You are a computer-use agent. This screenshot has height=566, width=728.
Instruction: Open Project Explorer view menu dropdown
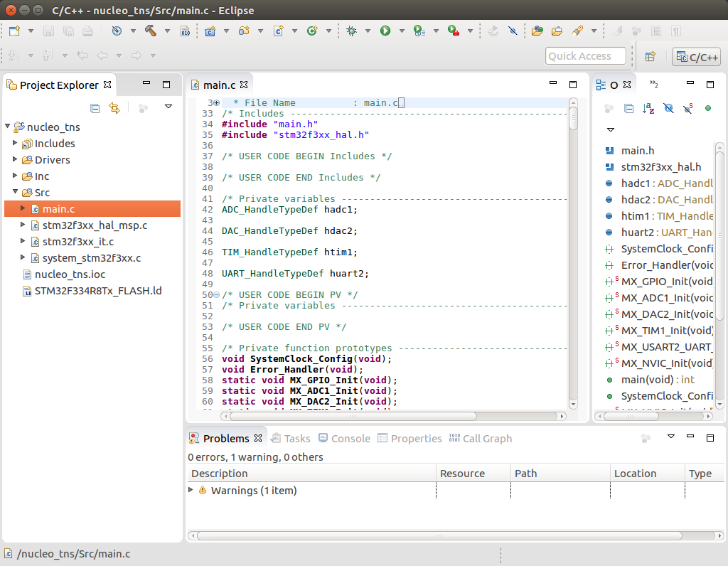coord(168,107)
